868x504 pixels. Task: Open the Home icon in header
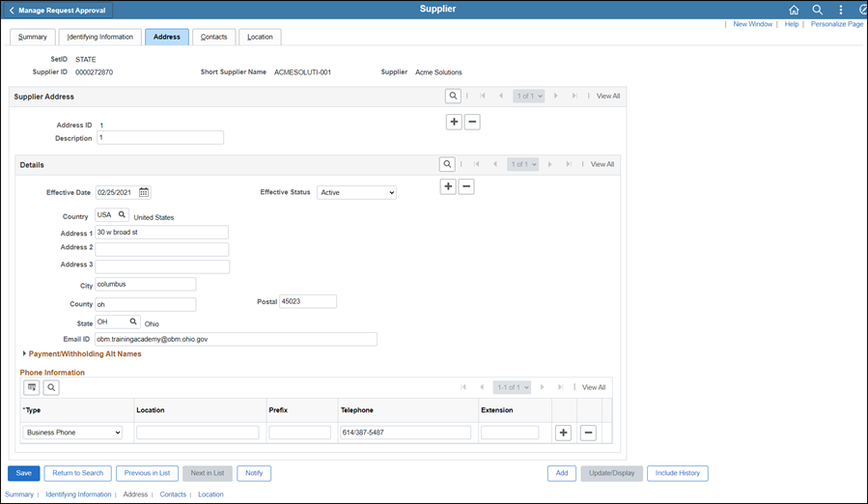794,10
